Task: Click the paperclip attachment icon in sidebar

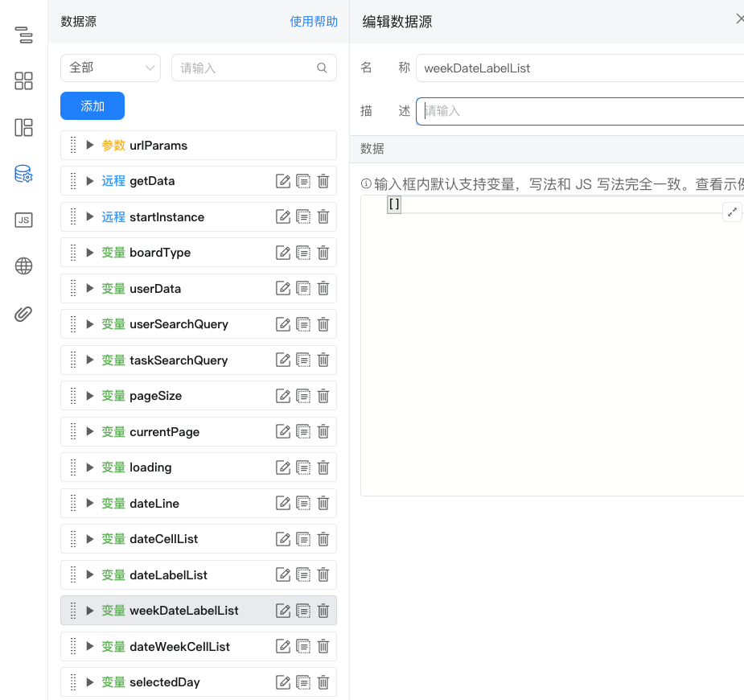Action: pos(23,314)
